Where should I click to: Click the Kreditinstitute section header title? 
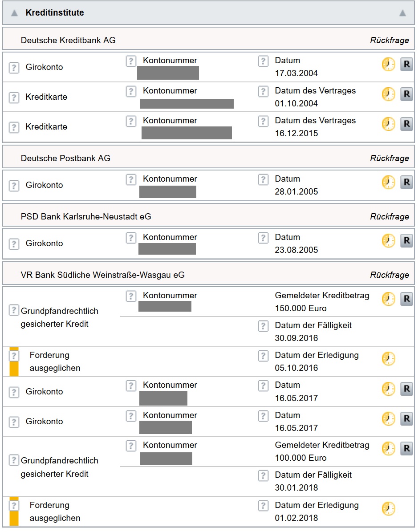tap(55, 13)
